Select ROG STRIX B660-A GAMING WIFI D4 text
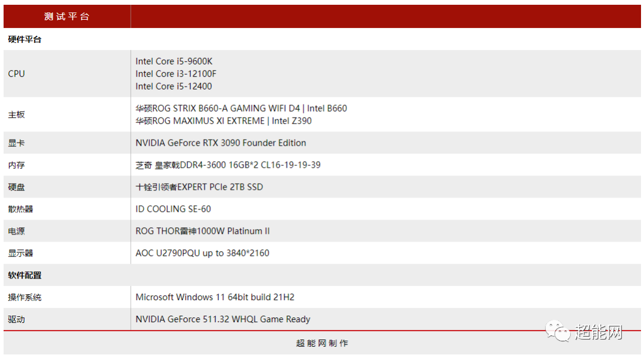This screenshot has width=644, height=361. (241, 108)
